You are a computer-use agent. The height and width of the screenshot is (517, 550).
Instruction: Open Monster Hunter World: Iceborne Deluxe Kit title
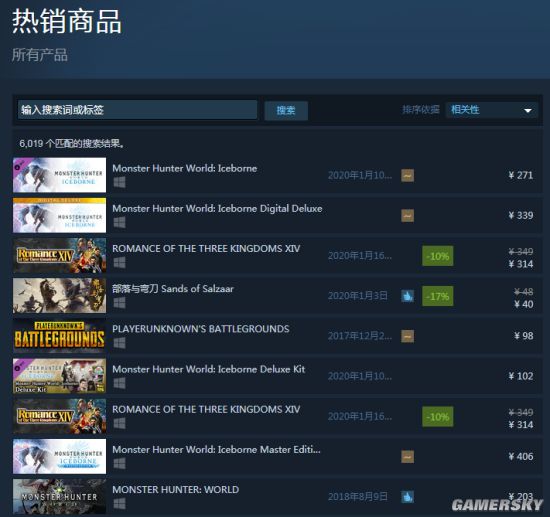click(x=209, y=369)
